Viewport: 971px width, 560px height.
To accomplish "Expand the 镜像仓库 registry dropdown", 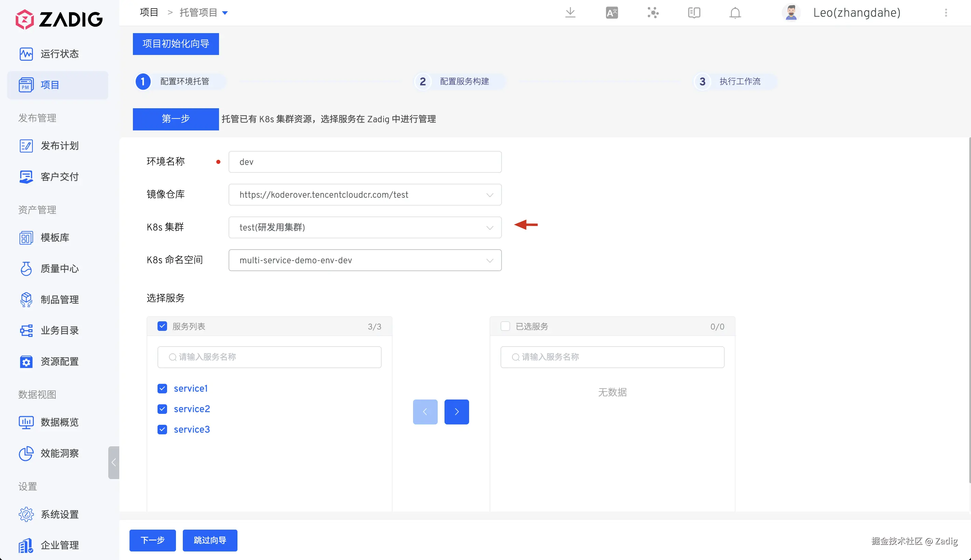I will 365,195.
